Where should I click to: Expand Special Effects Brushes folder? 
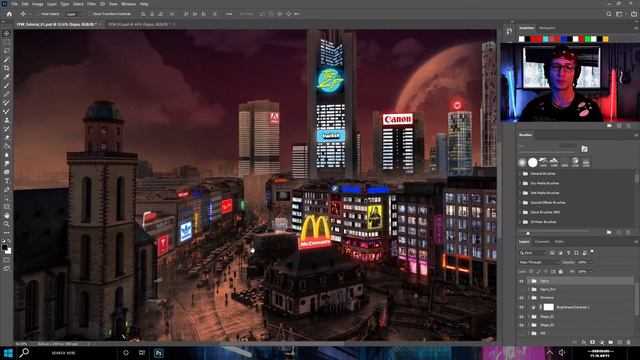[520, 202]
